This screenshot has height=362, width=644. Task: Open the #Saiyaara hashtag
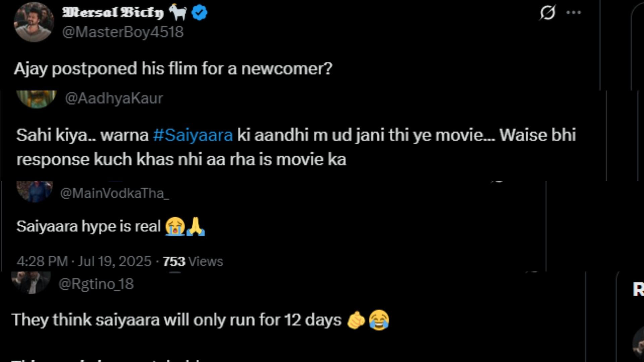tap(193, 135)
